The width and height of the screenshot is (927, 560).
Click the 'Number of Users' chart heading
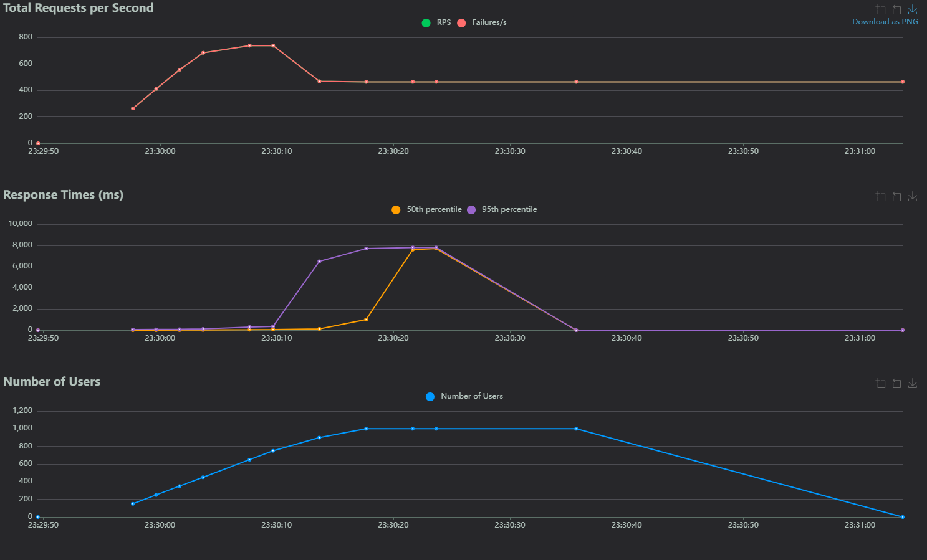(52, 382)
